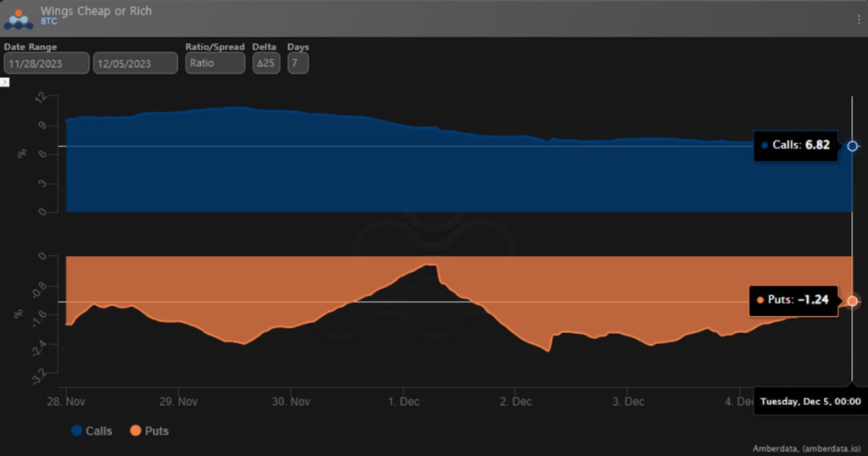Screen dimensions: 868x456
Task: Open the three-dot options menu
Action: tap(859, 19)
